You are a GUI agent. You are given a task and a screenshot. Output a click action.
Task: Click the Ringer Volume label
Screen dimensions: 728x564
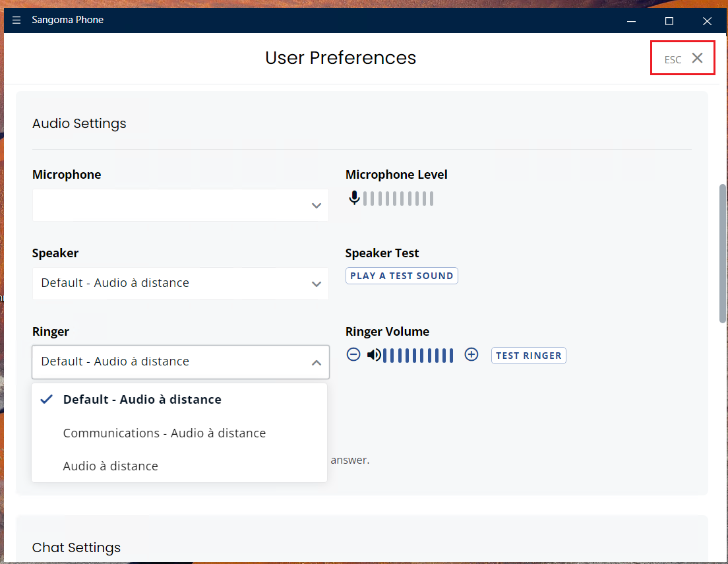[x=387, y=332]
